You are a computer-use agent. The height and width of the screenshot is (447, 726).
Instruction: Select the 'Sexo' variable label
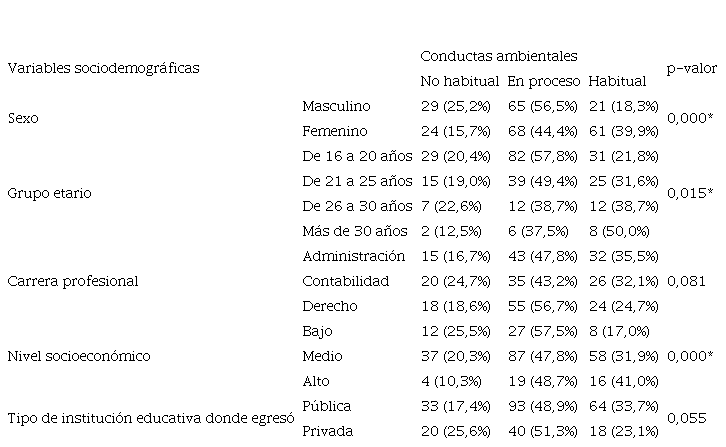(24, 118)
